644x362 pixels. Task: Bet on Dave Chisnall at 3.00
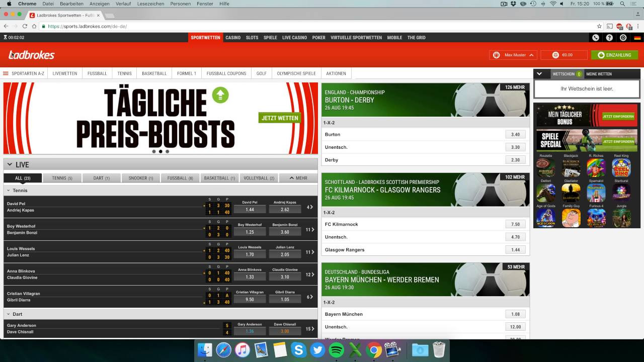[x=285, y=331]
